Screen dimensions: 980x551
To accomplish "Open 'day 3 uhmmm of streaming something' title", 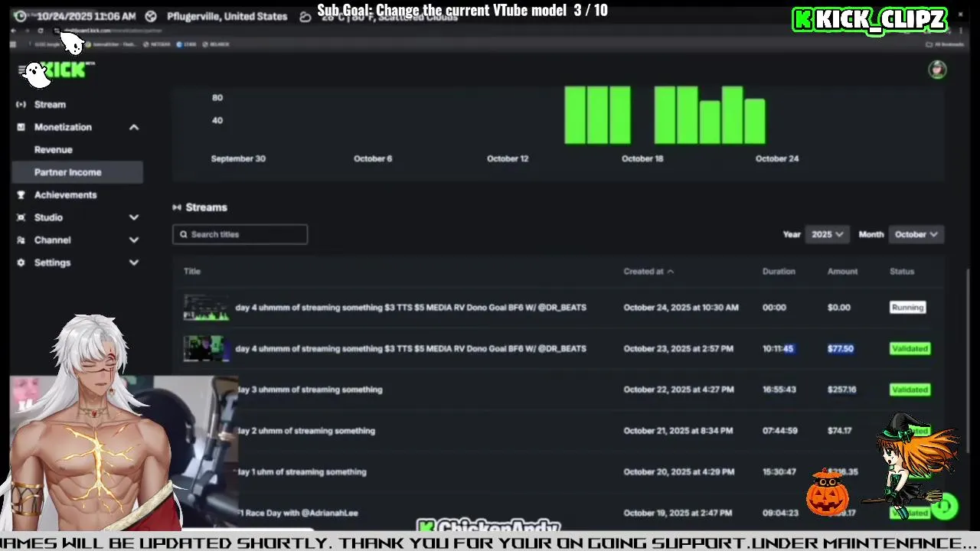I will (x=309, y=390).
